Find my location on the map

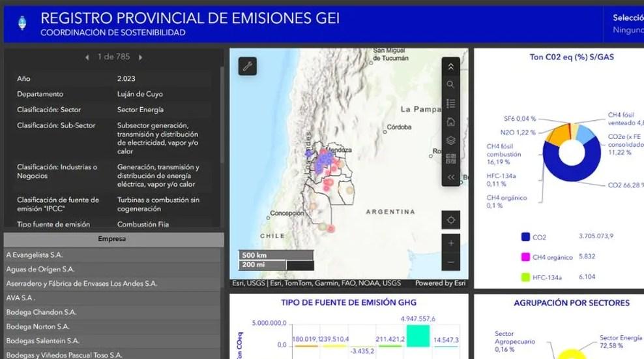point(450,220)
